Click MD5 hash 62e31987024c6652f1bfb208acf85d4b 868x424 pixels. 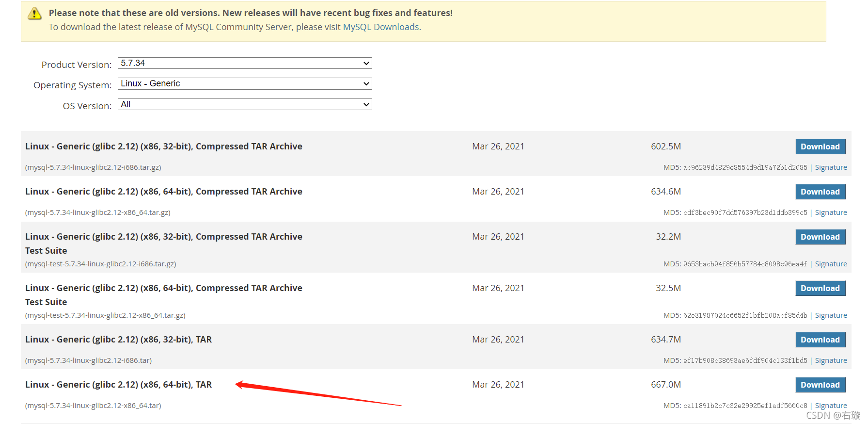[745, 315]
